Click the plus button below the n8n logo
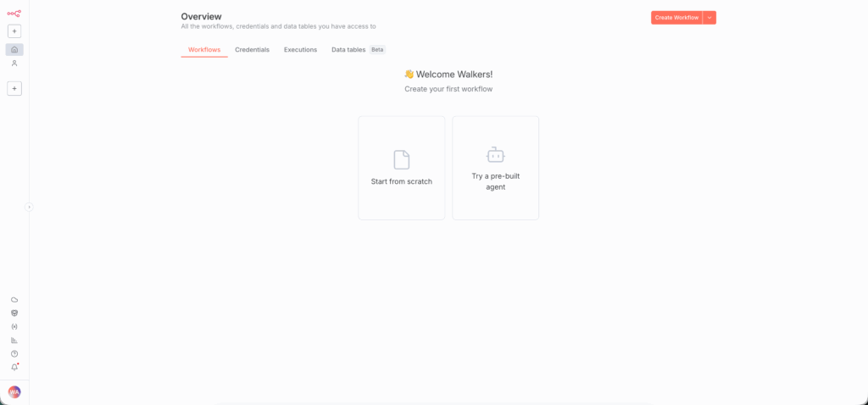Screen dimensions: 868x405 point(14,31)
